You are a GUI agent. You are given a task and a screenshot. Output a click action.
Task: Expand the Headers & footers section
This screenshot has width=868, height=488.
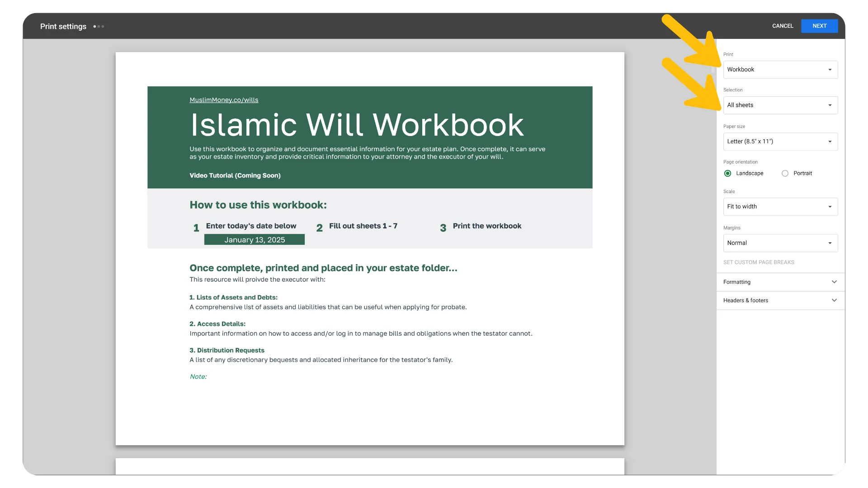[780, 300]
